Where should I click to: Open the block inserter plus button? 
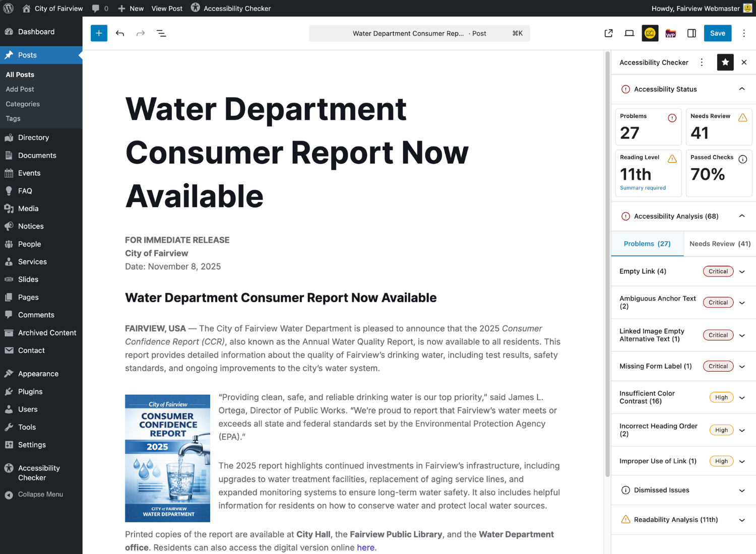coord(99,33)
